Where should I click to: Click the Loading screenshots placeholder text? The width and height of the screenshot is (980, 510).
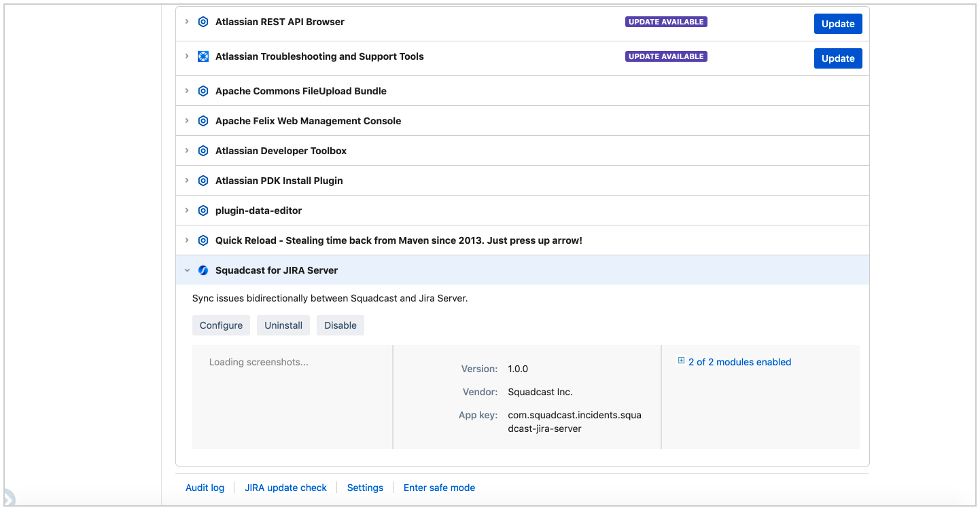(259, 362)
